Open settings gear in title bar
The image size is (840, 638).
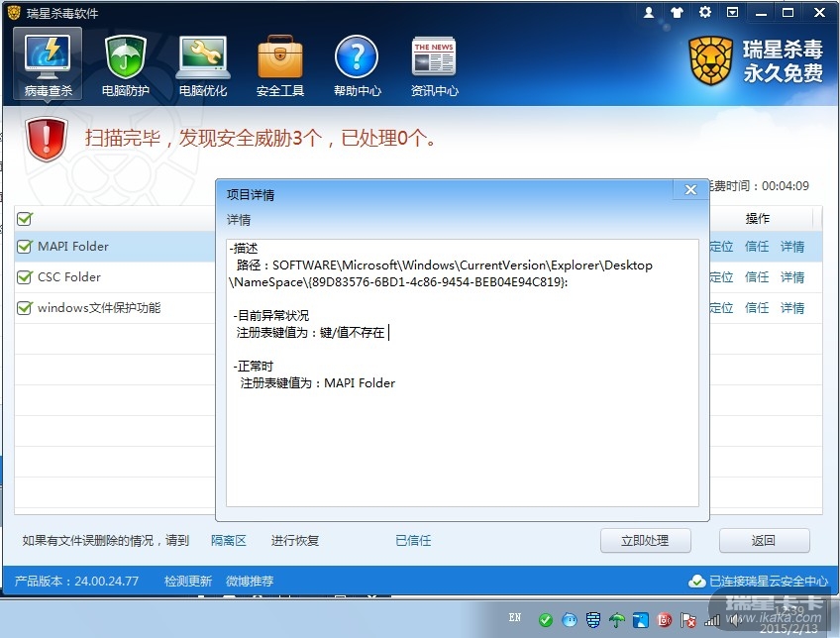click(705, 12)
